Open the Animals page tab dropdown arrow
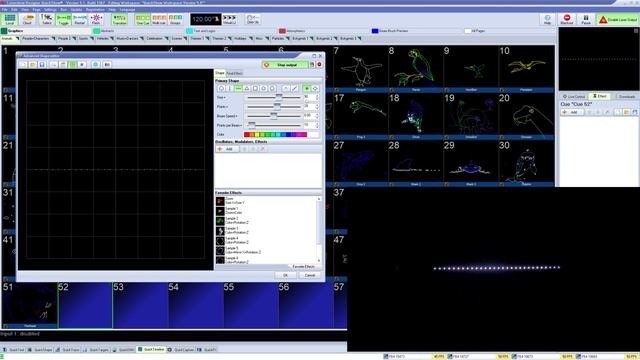 [x=18, y=38]
